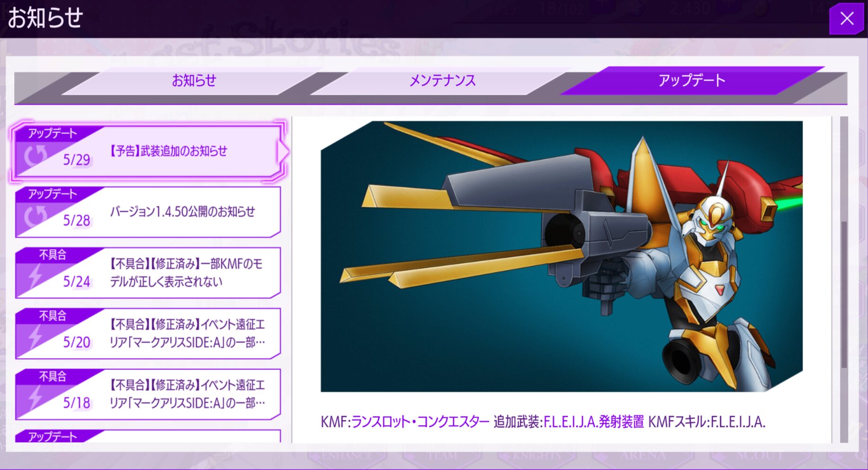Tap the lightning bolt icon on the 5/20 entry
This screenshot has width=868, height=470.
coord(36,337)
